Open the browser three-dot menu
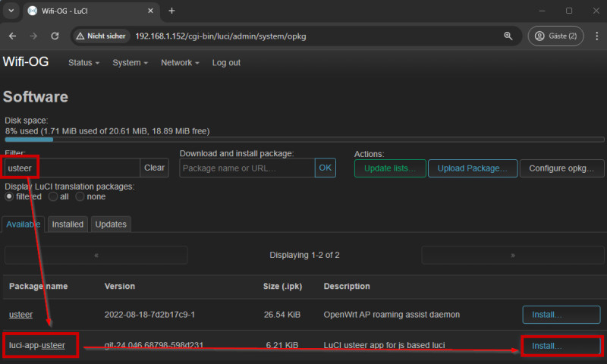Viewport: 607px width, 364px height. (x=594, y=36)
